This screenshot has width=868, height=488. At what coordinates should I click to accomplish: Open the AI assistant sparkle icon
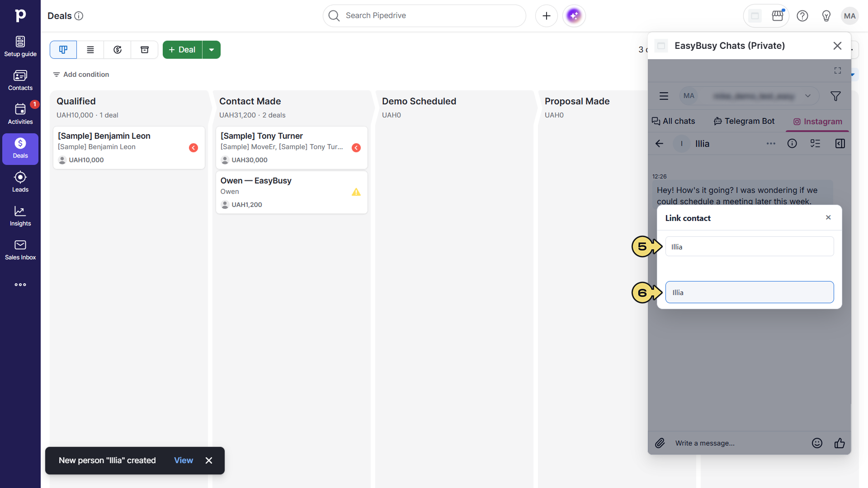[x=574, y=16]
